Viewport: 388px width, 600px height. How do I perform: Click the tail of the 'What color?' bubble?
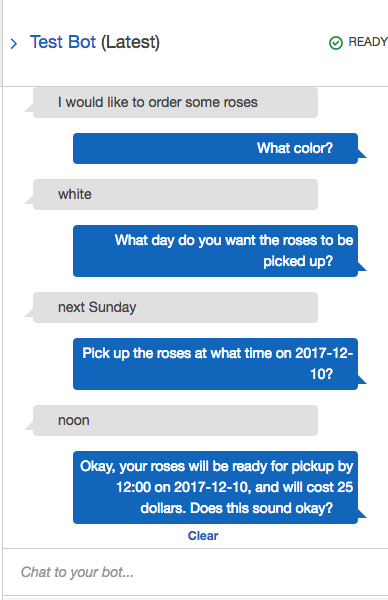click(x=362, y=153)
